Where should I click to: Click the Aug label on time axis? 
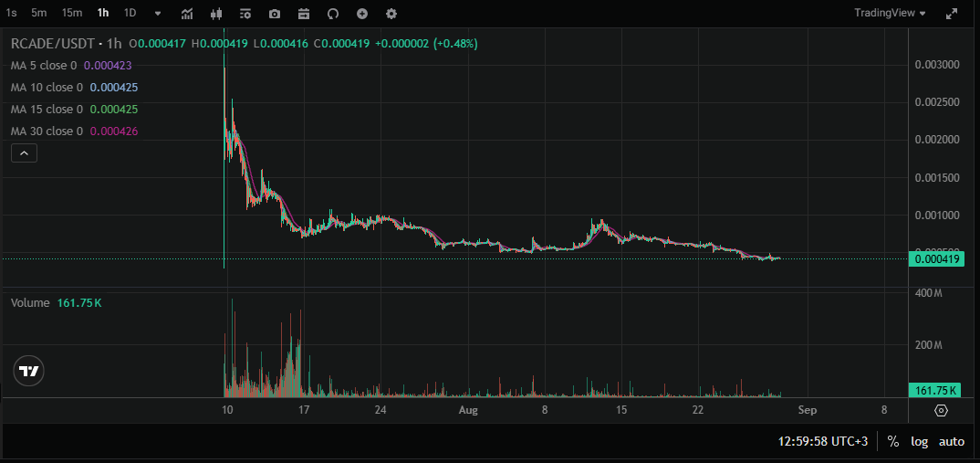click(x=468, y=410)
